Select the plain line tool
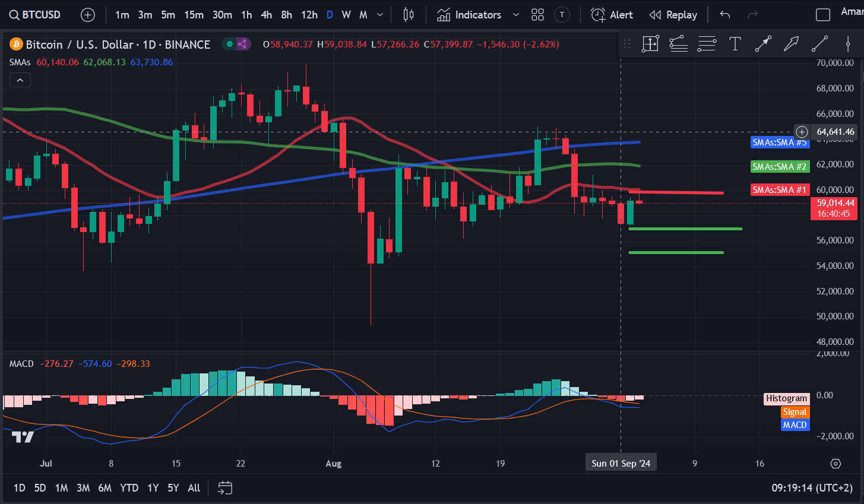 (x=819, y=43)
